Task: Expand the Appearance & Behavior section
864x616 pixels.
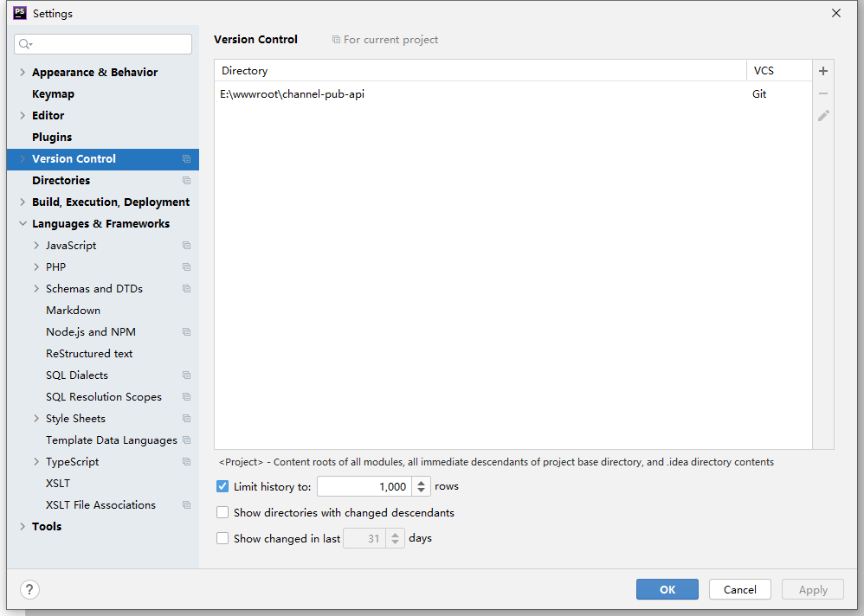Action: pos(23,73)
